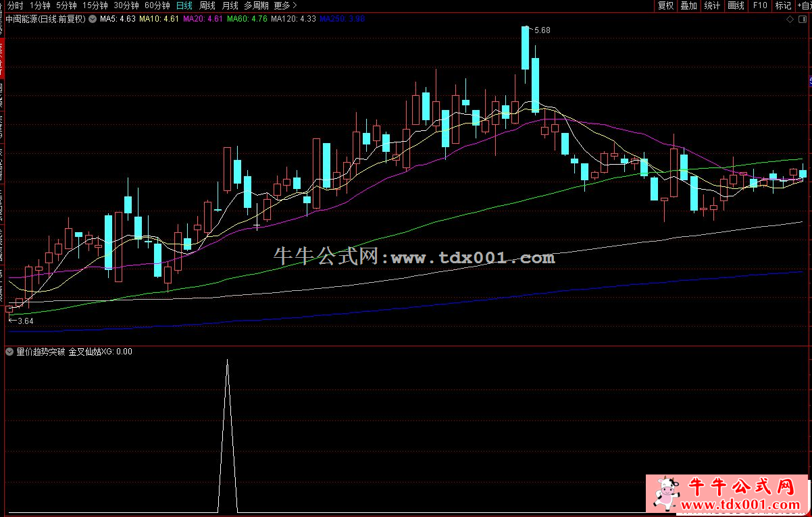Activate the 画线 drawing tools button
The image size is (812, 517).
coord(736,5)
